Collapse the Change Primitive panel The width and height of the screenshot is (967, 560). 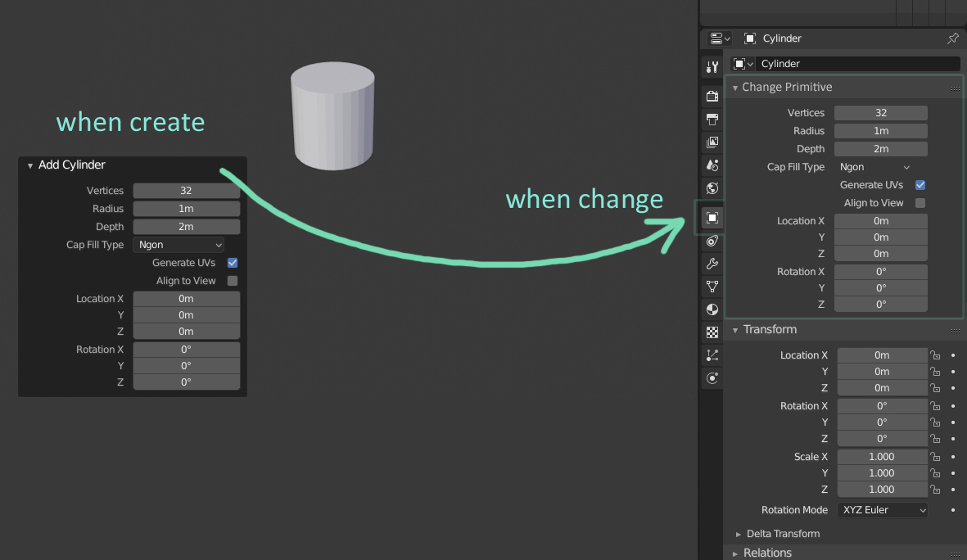[735, 88]
